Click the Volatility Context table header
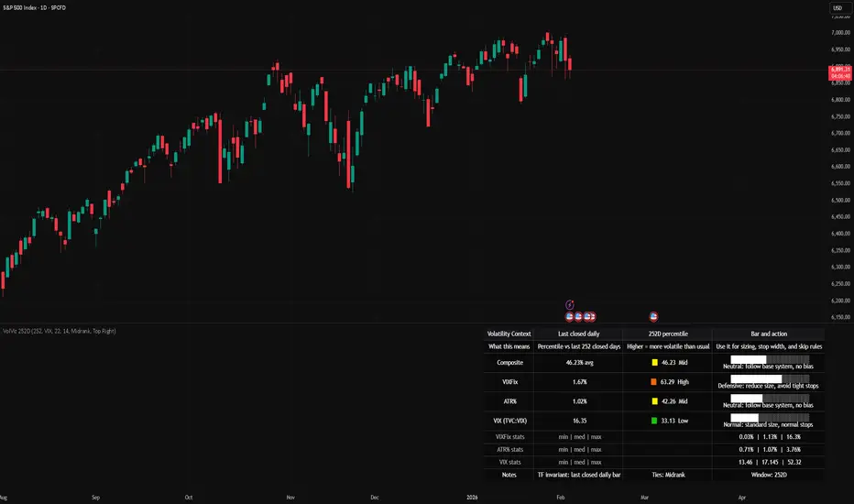 point(509,334)
